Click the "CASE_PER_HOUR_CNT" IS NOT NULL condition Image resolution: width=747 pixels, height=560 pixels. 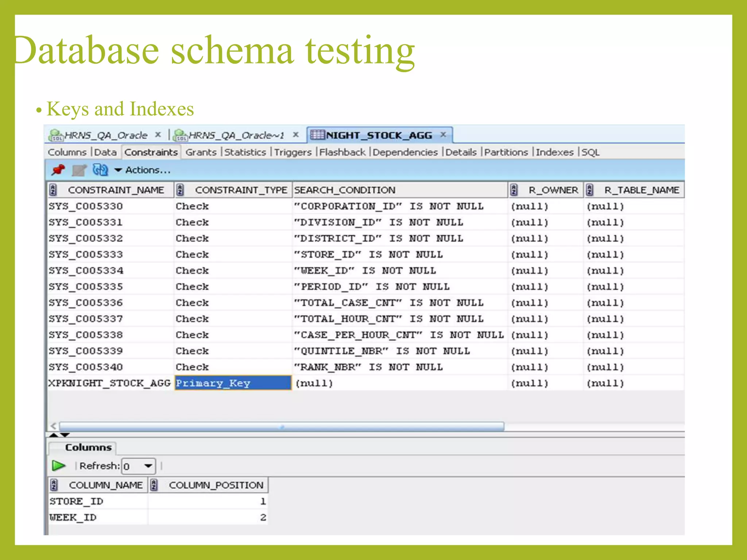[399, 335]
